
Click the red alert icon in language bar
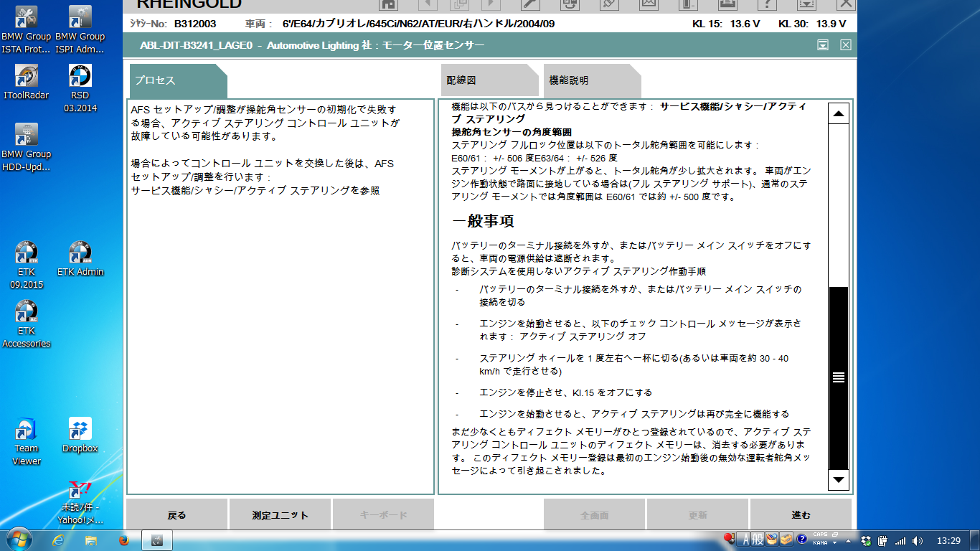click(x=730, y=539)
